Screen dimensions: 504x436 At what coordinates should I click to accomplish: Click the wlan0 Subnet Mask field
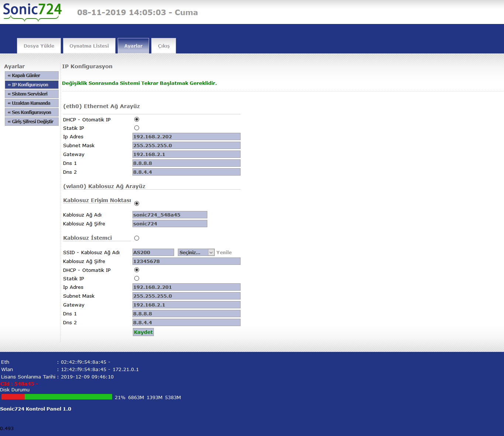point(186,296)
